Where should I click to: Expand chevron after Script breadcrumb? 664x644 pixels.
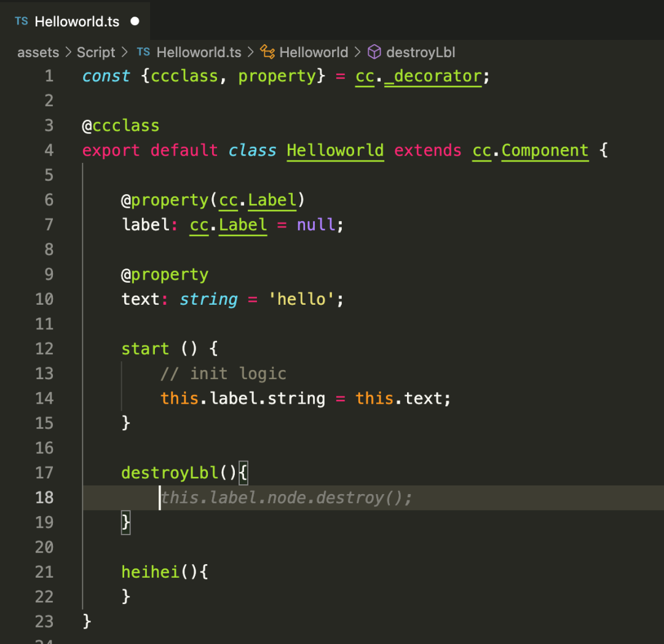[x=124, y=52]
